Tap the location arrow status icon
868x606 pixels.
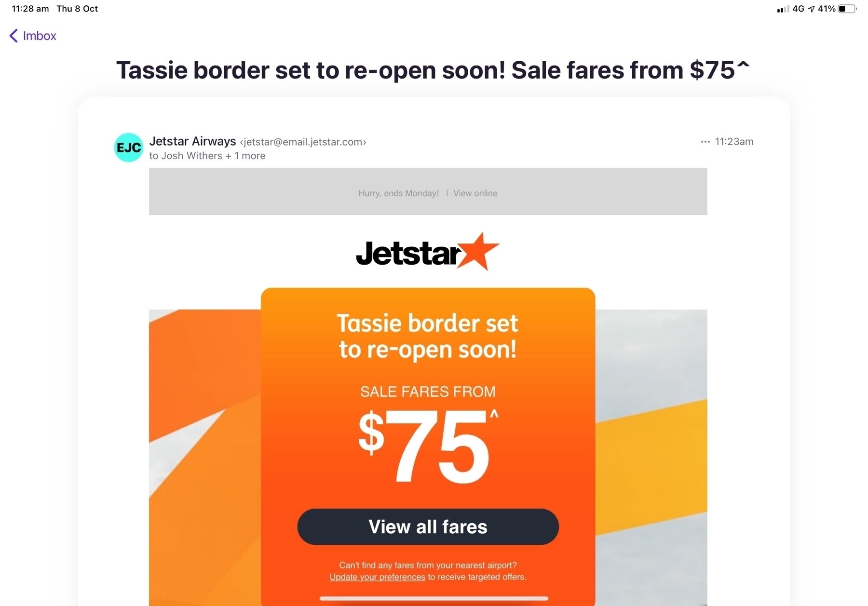(811, 9)
